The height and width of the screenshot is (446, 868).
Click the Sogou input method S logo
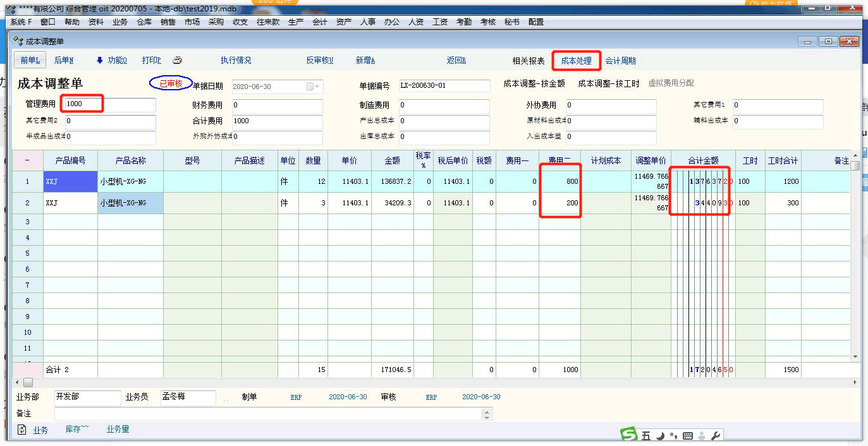tap(628, 435)
